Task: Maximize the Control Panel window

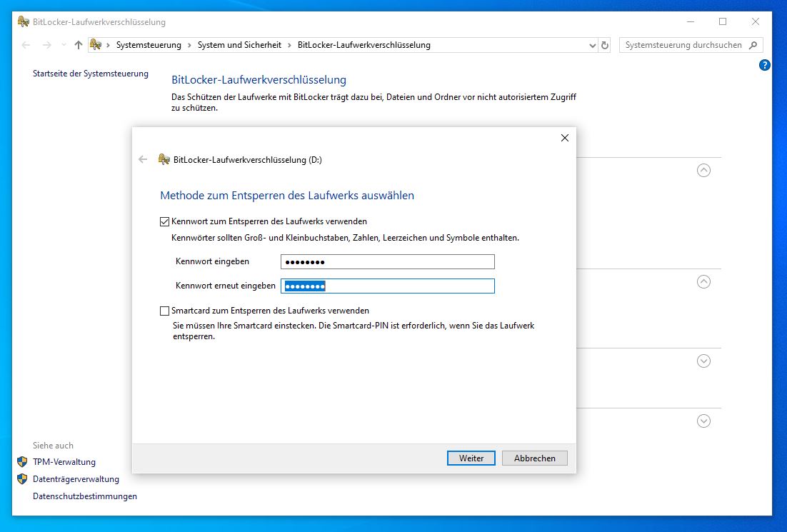Action: (x=723, y=21)
